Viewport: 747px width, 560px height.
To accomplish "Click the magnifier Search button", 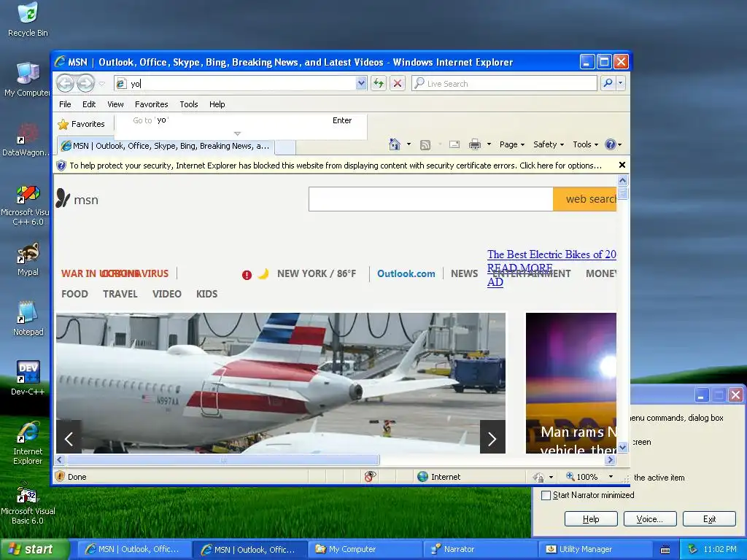I will [x=608, y=83].
